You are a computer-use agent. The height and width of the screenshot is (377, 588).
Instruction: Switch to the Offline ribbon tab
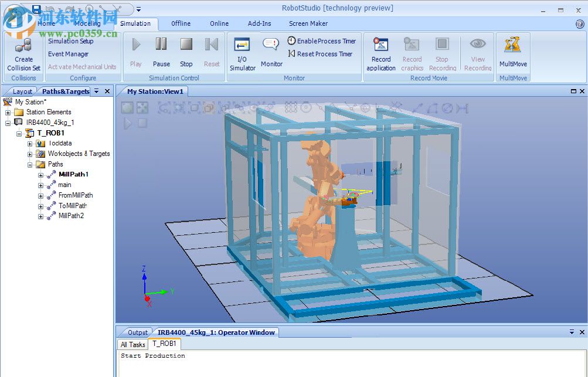(180, 23)
